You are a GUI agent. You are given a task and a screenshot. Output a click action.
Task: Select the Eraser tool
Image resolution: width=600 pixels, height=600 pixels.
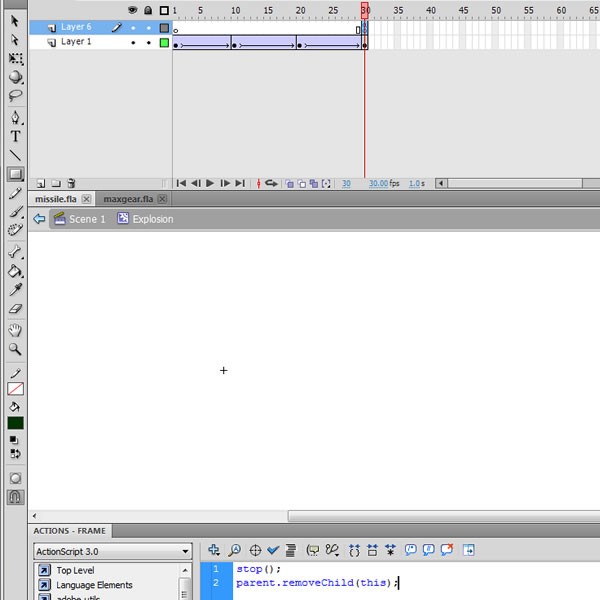click(15, 310)
